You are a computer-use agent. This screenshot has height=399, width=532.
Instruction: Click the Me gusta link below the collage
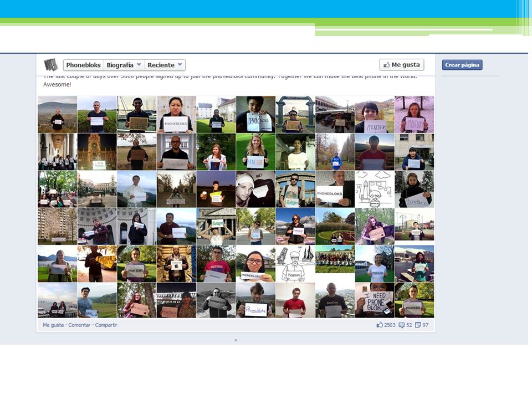(53, 325)
